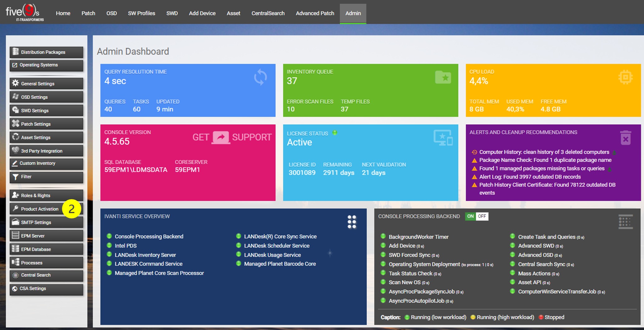Image resolution: width=644 pixels, height=330 pixels.
Task: Switch Console Processing Backend to ON
Action: (470, 216)
